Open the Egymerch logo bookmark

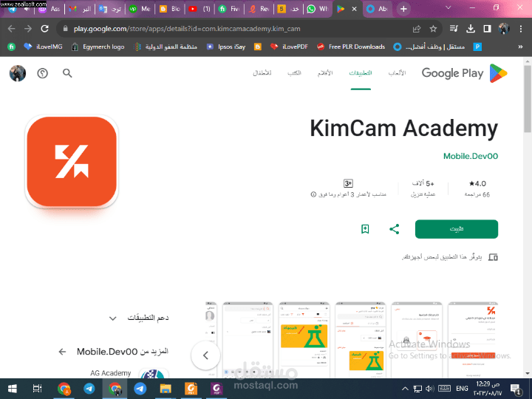pyautogui.click(x=98, y=47)
